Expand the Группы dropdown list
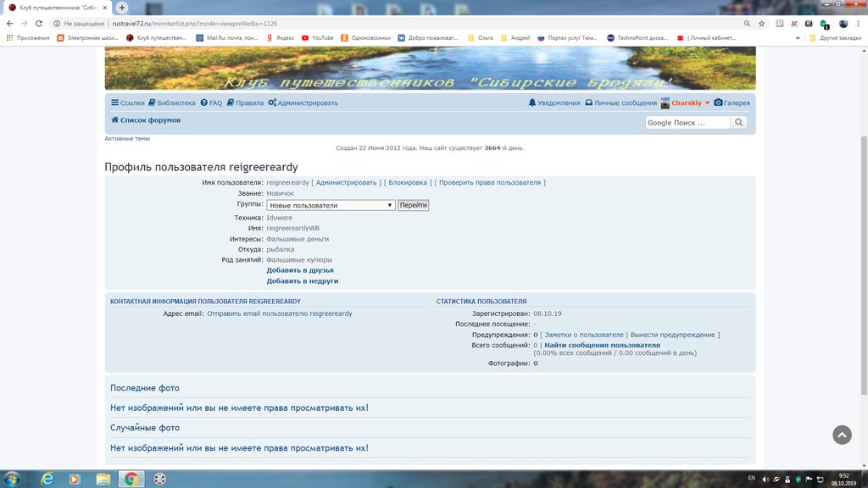Viewport: 868px width, 488px height. coord(331,205)
